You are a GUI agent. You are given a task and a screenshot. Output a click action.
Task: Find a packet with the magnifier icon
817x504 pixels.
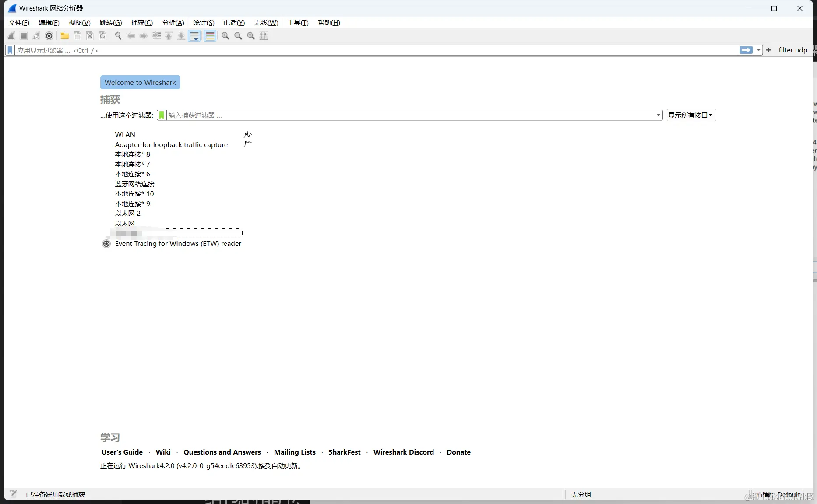pyautogui.click(x=118, y=36)
